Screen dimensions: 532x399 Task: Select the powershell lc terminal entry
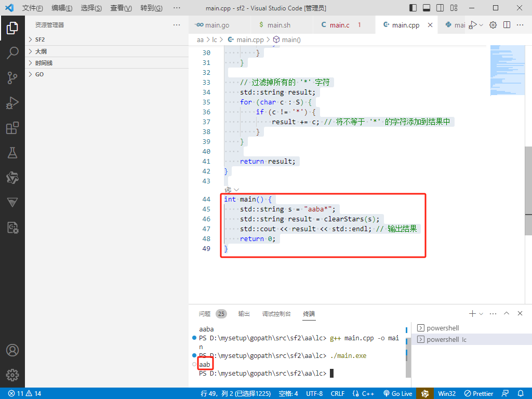(x=471, y=339)
